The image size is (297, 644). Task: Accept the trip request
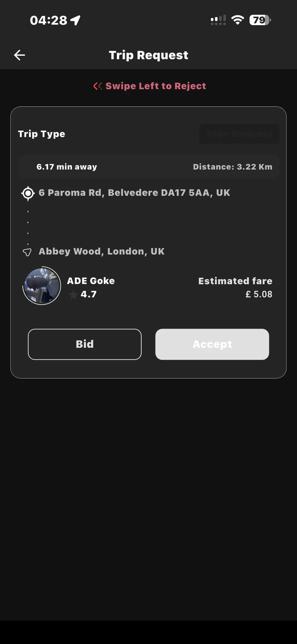(x=212, y=344)
